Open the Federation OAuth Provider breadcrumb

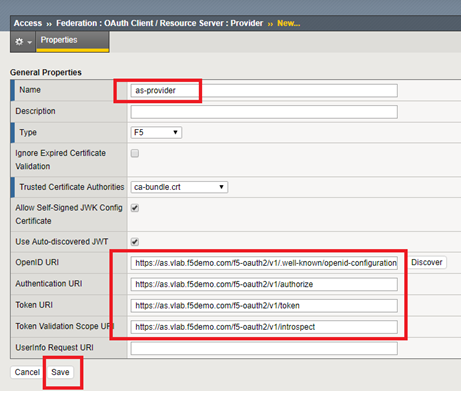[x=159, y=23]
